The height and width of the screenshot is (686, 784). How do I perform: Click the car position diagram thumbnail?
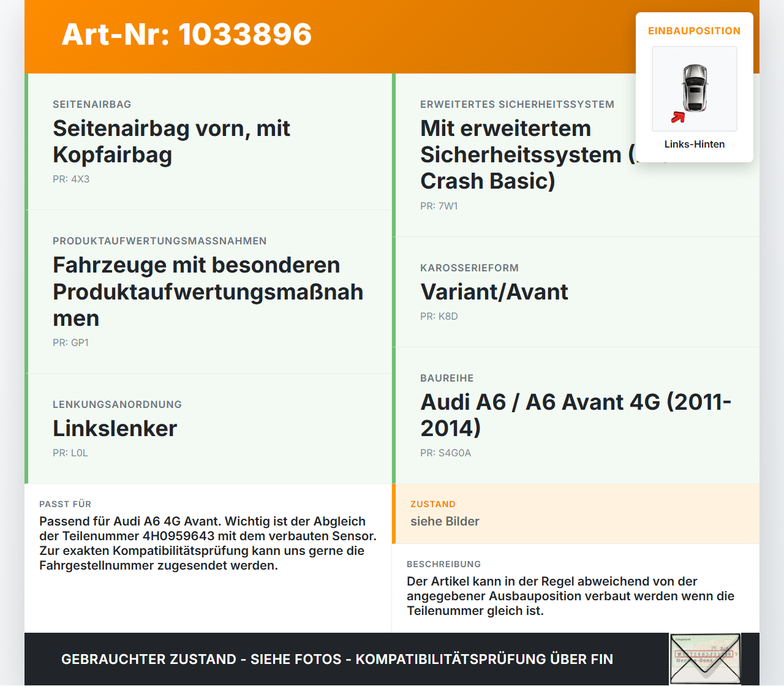[x=695, y=89]
